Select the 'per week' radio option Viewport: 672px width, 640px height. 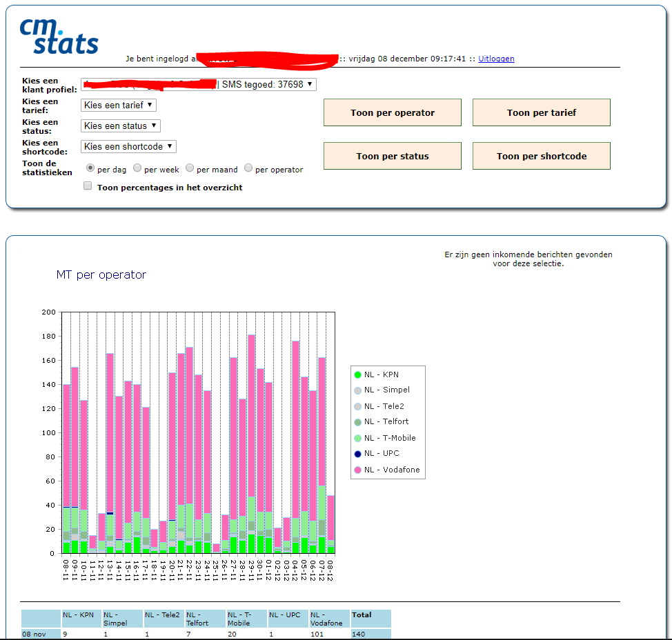(x=137, y=168)
